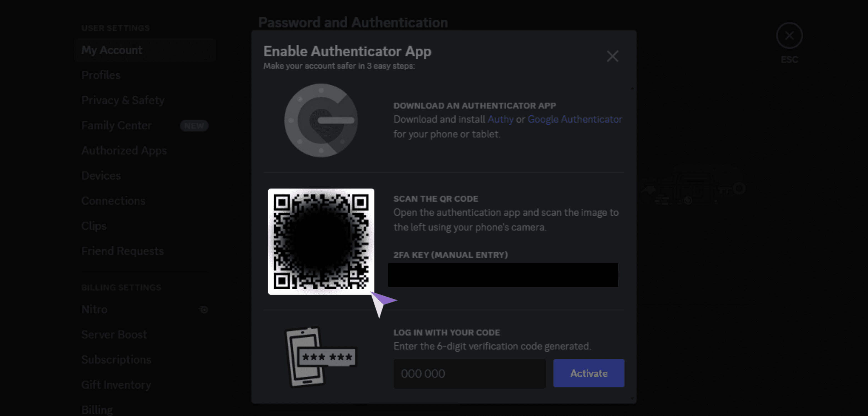This screenshot has height=416, width=868.
Task: Close the Enable Authenticator App dialog
Action: [612, 56]
